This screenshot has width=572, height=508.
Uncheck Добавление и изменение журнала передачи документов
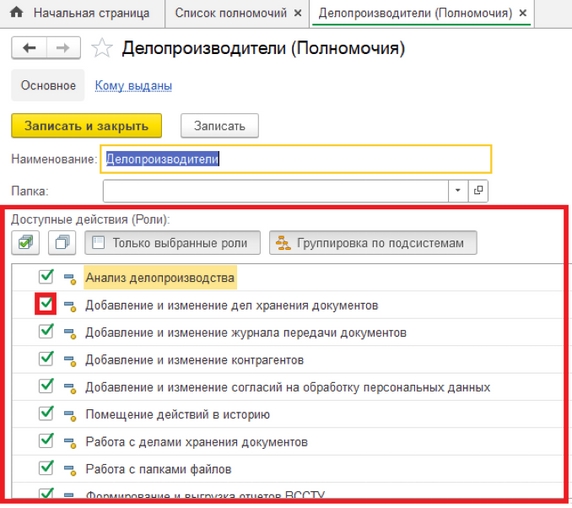coord(46,331)
